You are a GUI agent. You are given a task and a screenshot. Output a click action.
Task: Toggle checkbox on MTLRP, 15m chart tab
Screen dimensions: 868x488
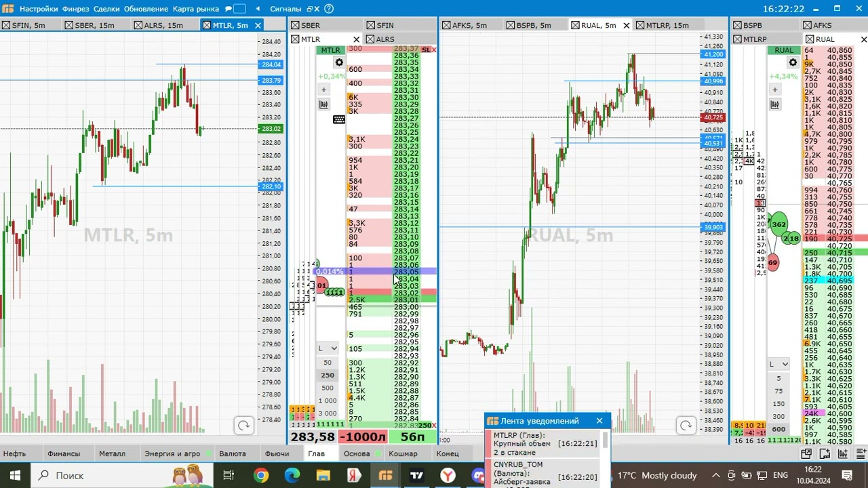click(640, 25)
